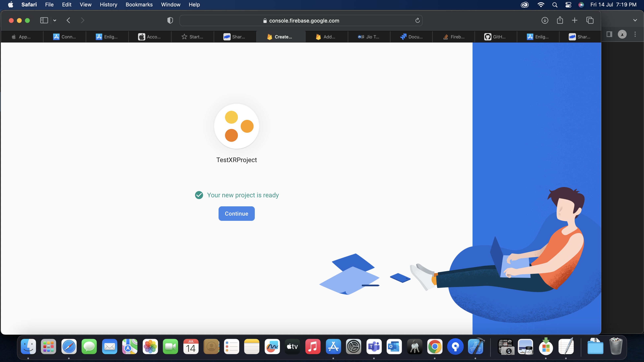
Task: Open the Bookmarks menu
Action: point(139,4)
